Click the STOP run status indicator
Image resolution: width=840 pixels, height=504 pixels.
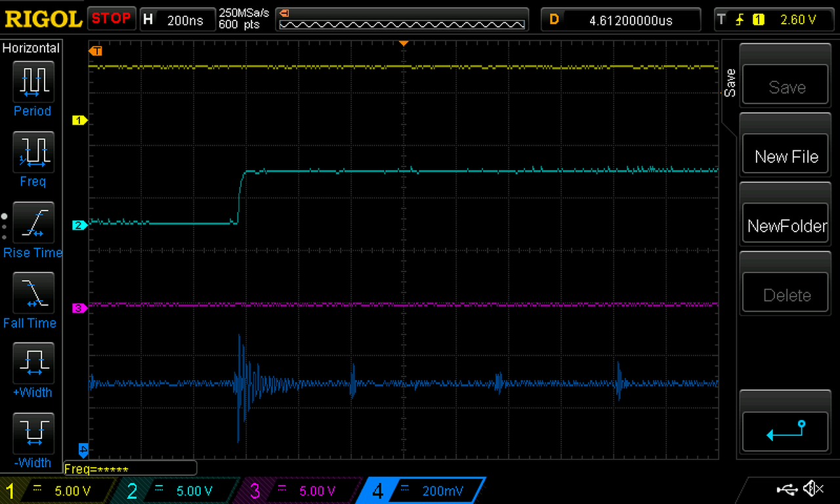(x=111, y=18)
